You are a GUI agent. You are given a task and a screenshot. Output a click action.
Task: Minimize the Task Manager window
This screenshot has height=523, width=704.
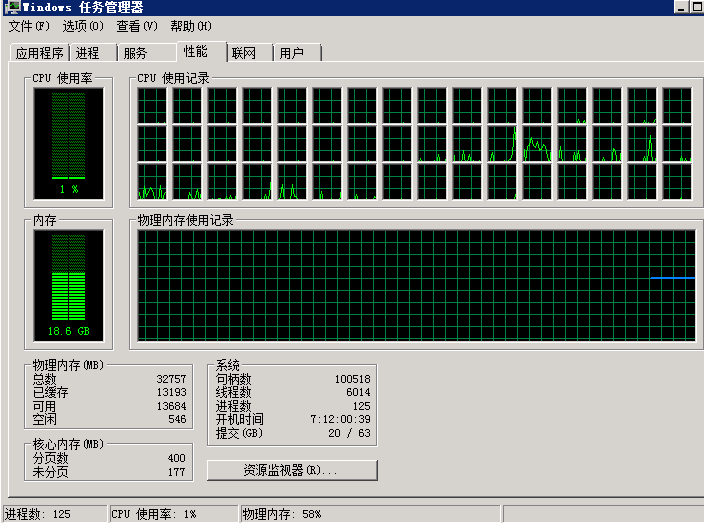682,7
